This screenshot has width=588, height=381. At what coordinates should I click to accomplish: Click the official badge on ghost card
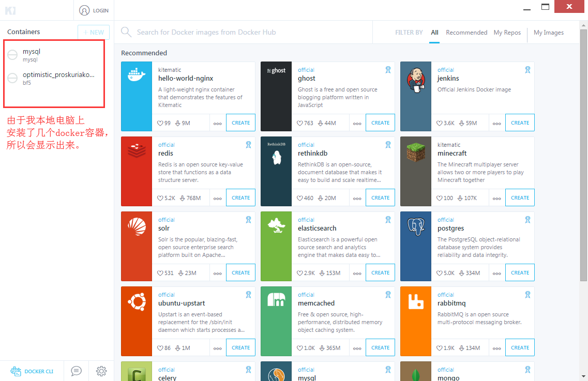[x=388, y=70]
